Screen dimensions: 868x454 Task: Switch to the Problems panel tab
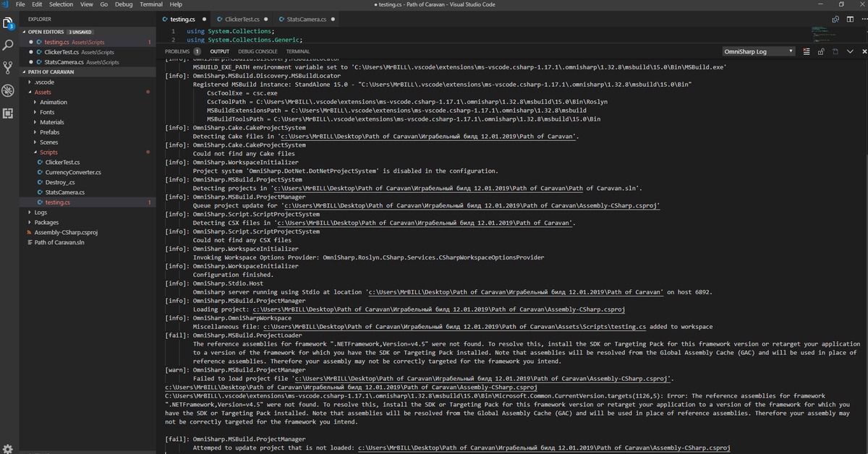pos(176,51)
